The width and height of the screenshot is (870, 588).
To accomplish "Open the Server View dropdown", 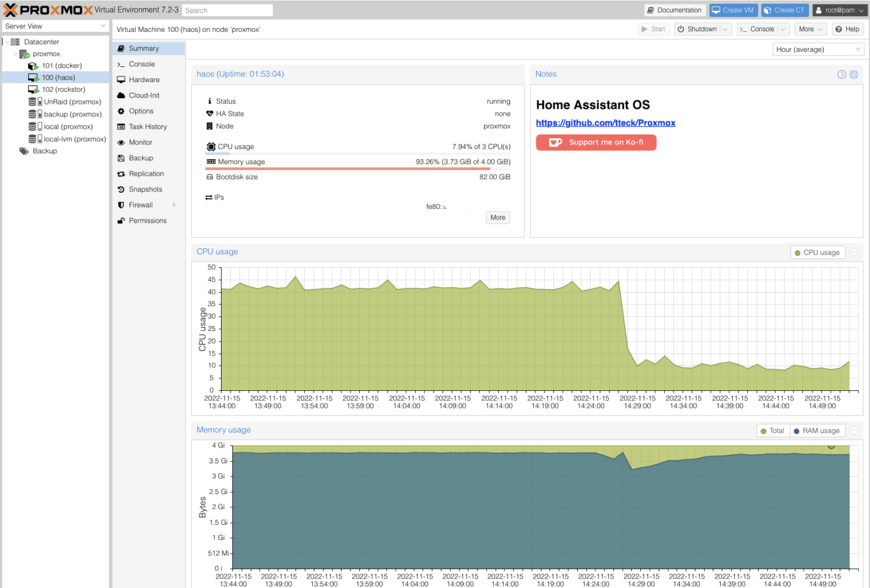I will (55, 26).
